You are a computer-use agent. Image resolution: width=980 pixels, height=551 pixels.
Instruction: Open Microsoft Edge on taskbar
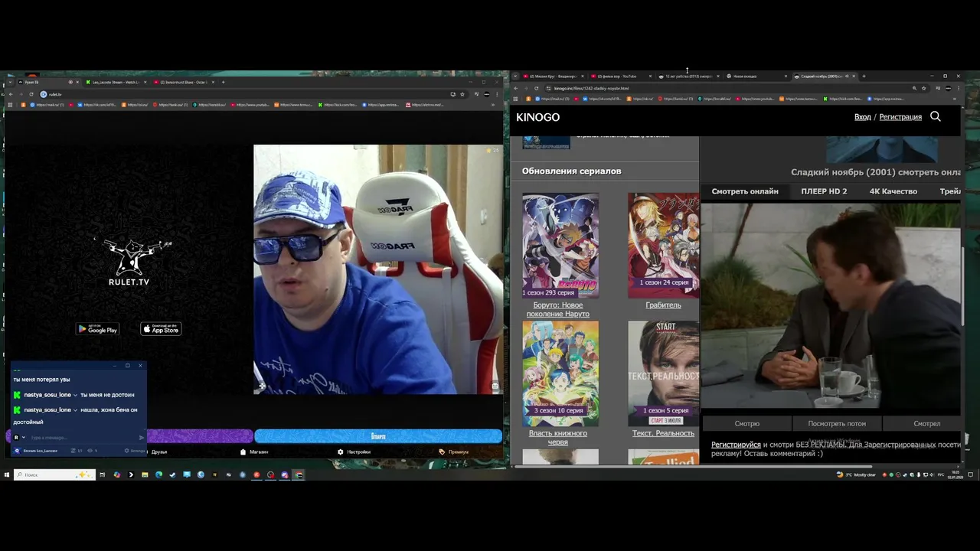158,474
